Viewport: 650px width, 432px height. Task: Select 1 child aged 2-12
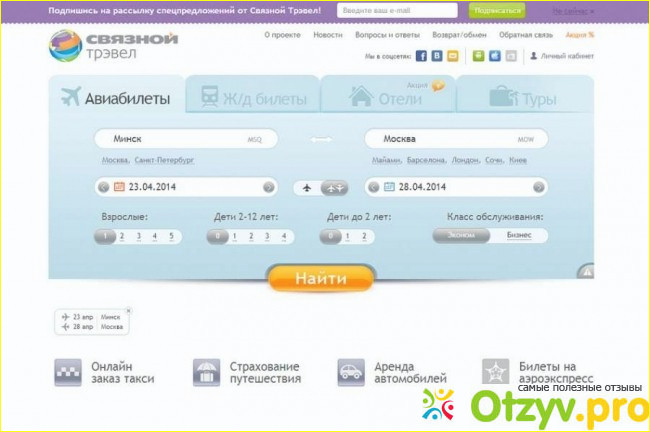[x=231, y=237]
